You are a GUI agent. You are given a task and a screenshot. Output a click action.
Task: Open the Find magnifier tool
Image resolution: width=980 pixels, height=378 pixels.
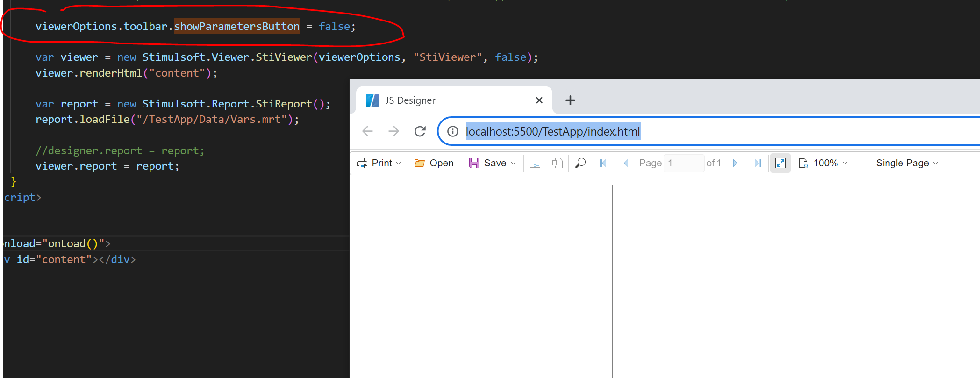[x=580, y=163]
